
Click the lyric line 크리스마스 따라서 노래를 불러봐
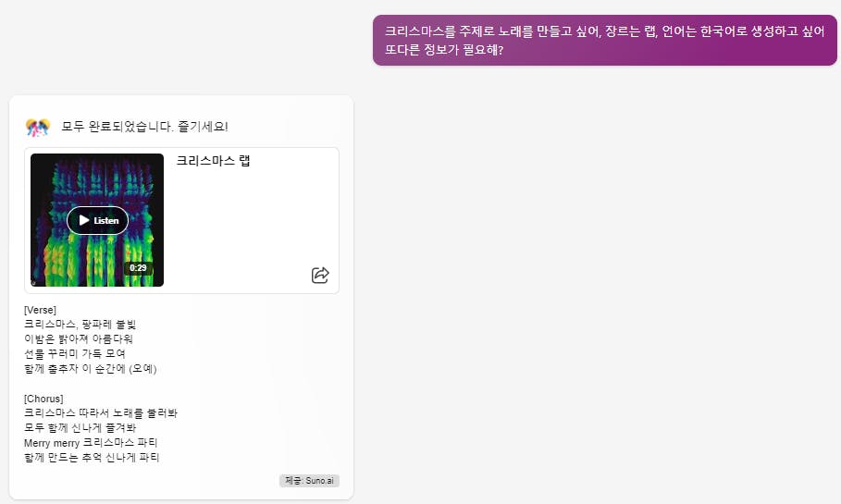click(x=100, y=413)
